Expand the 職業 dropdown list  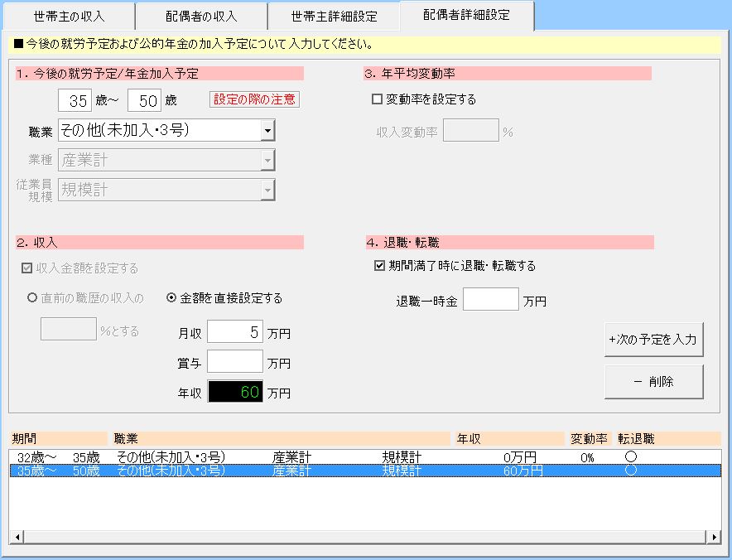267,130
